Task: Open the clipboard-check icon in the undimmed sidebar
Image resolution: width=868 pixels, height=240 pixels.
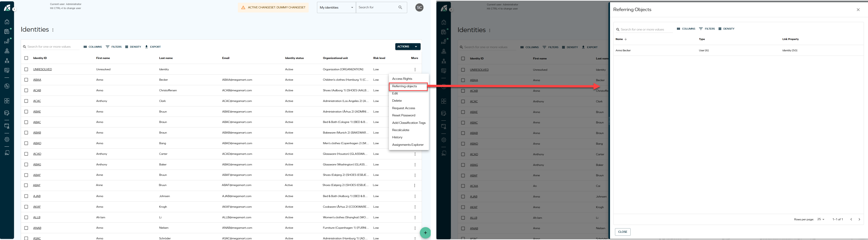Action: tap(7, 31)
